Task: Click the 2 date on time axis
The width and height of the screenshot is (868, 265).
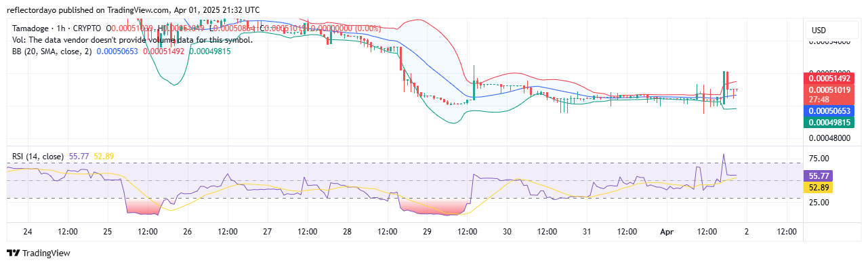Action: [747, 232]
